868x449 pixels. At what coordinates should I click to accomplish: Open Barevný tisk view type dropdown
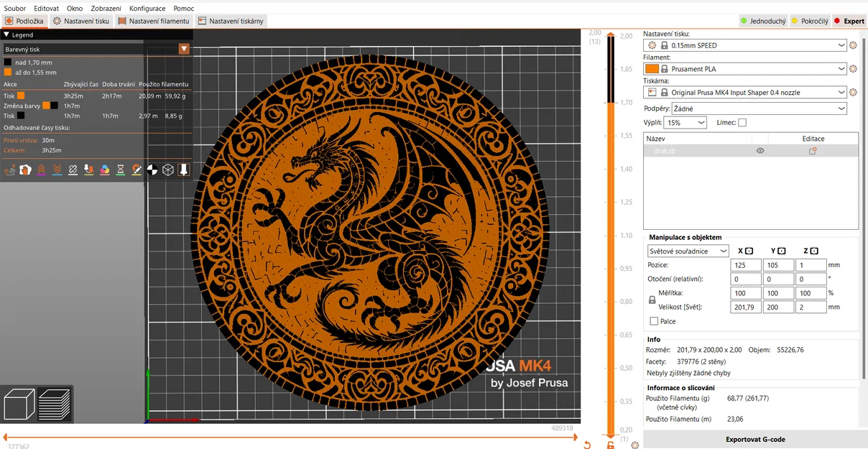click(96, 49)
